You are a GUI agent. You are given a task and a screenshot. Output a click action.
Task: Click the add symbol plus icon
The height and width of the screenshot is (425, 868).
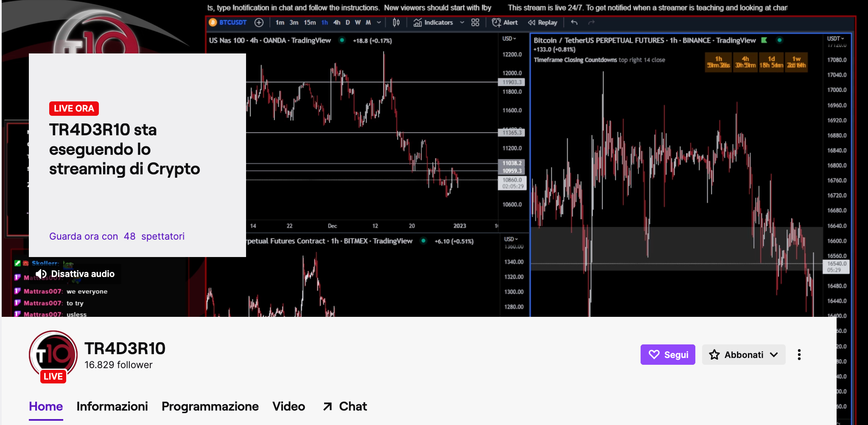[x=259, y=22]
